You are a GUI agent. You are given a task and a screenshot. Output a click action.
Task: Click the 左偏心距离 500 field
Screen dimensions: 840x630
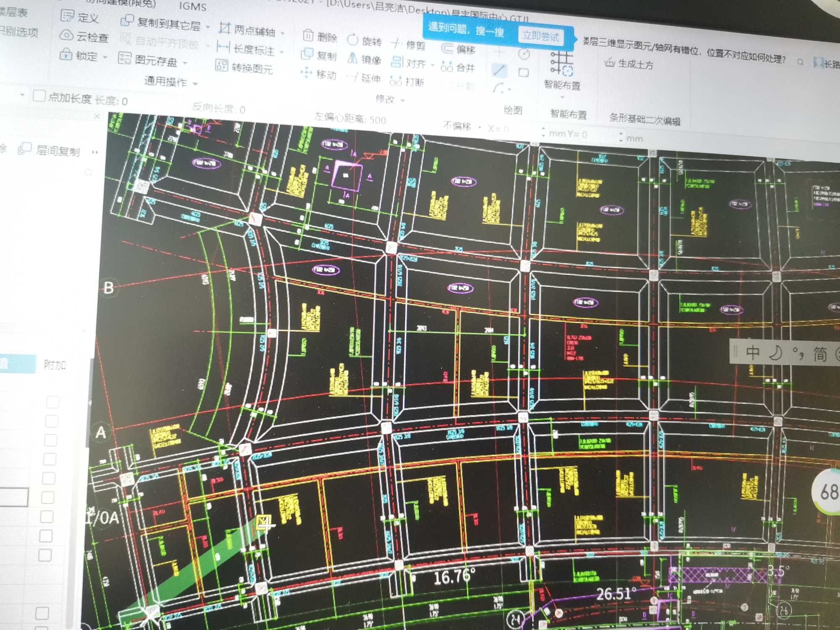(377, 121)
